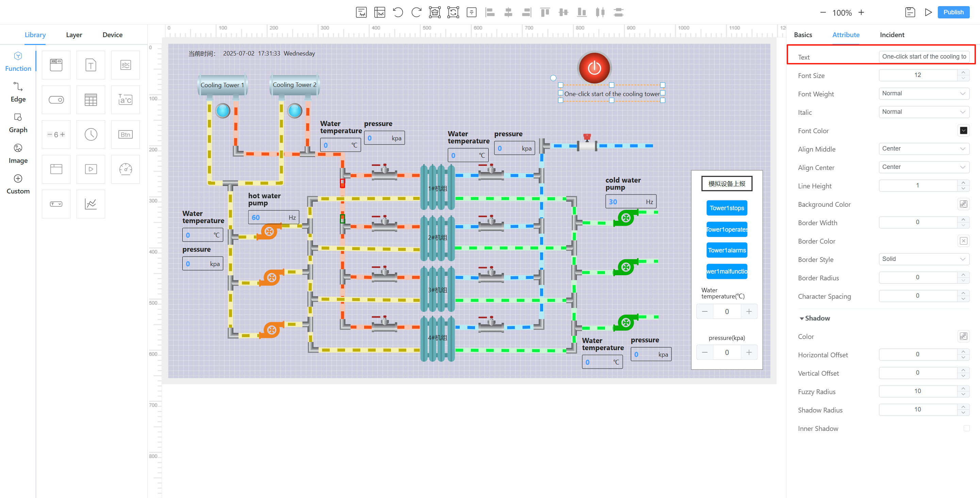Image resolution: width=980 pixels, height=498 pixels.
Task: Click the Publish button
Action: [953, 12]
